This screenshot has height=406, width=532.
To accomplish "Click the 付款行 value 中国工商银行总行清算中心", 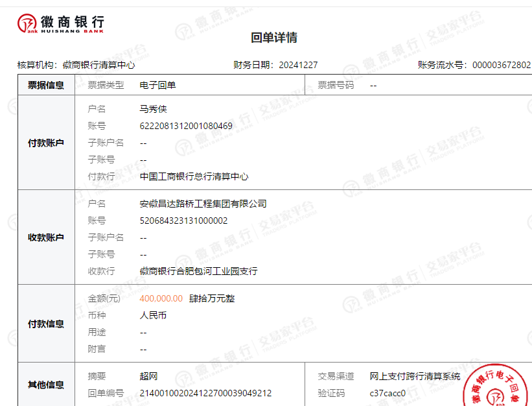I will pos(194,176).
